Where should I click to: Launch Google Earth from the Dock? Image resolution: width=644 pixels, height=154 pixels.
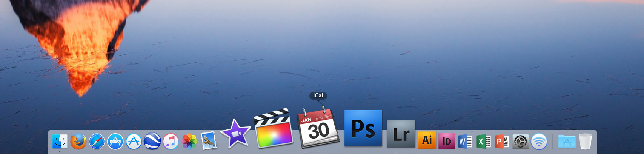pyautogui.click(x=152, y=142)
